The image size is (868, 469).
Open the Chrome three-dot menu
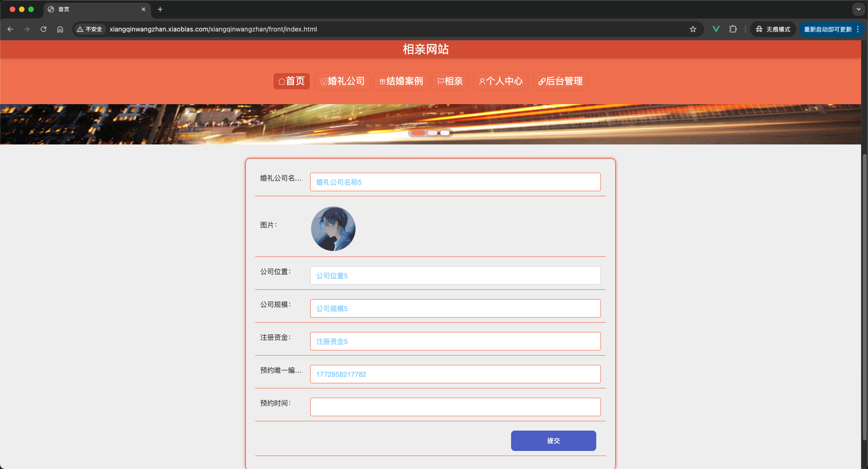click(x=858, y=29)
